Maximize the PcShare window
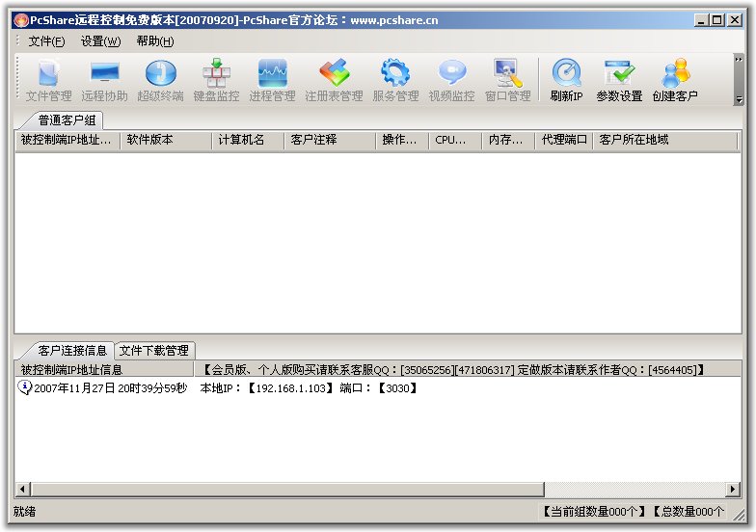This screenshot has height=532, width=756. coord(717,20)
